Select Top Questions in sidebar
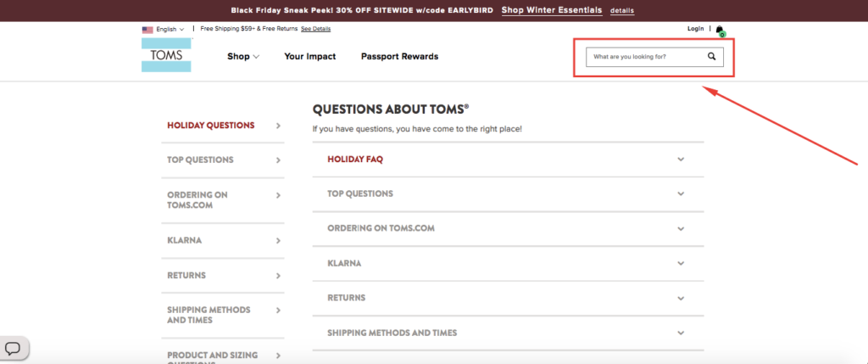This screenshot has height=364, width=868. [223, 160]
